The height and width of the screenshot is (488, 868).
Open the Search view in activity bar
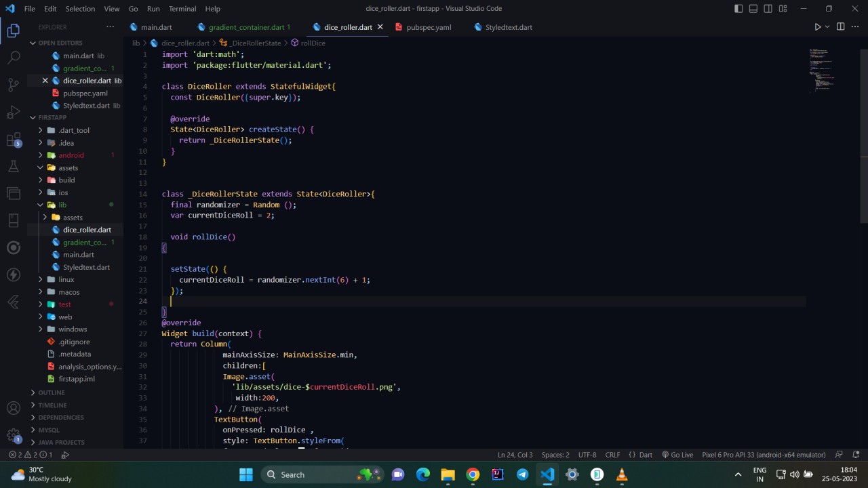click(14, 58)
